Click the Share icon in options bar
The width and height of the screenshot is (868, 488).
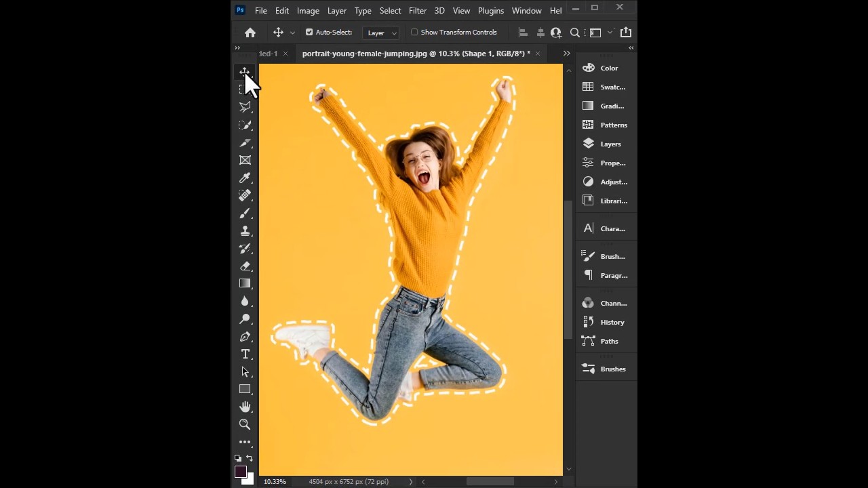[x=626, y=33]
